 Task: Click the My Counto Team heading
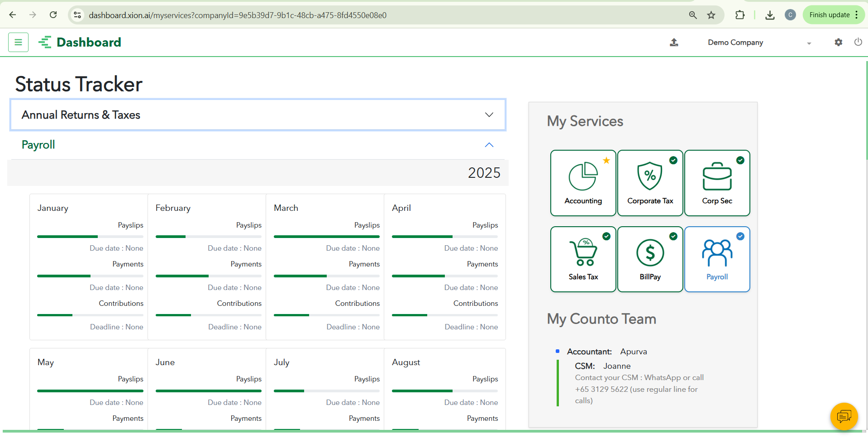point(601,319)
